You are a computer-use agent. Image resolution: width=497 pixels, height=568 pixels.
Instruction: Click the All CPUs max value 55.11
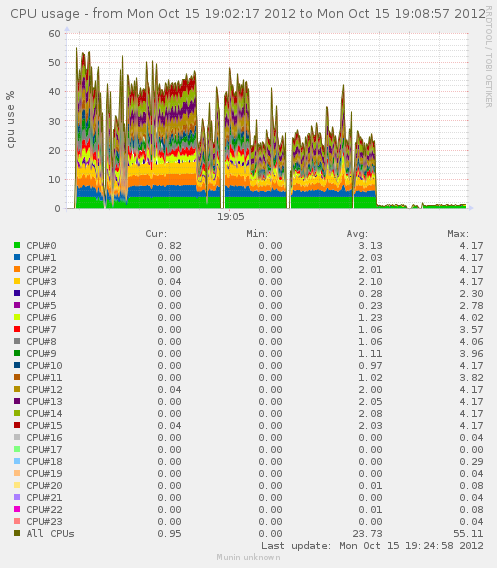click(468, 534)
